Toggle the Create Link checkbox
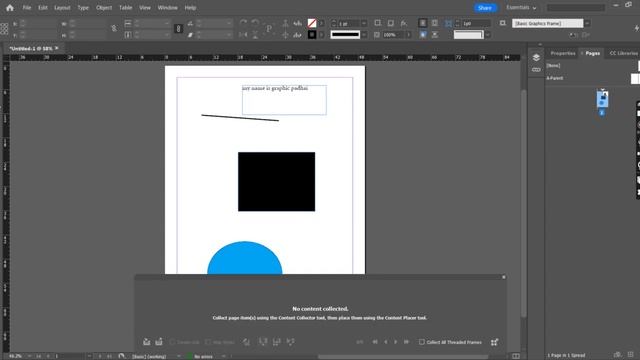The image size is (640, 360). pos(172,342)
